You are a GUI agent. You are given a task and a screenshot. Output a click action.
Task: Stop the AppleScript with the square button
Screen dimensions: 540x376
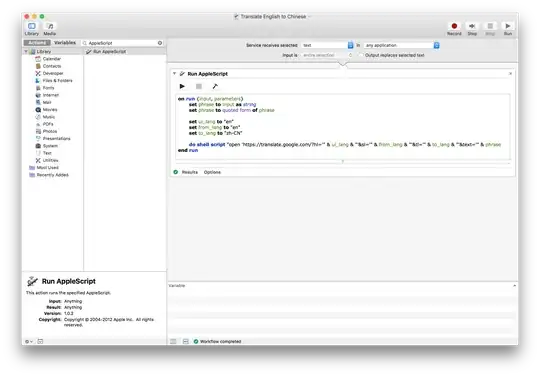[199, 86]
